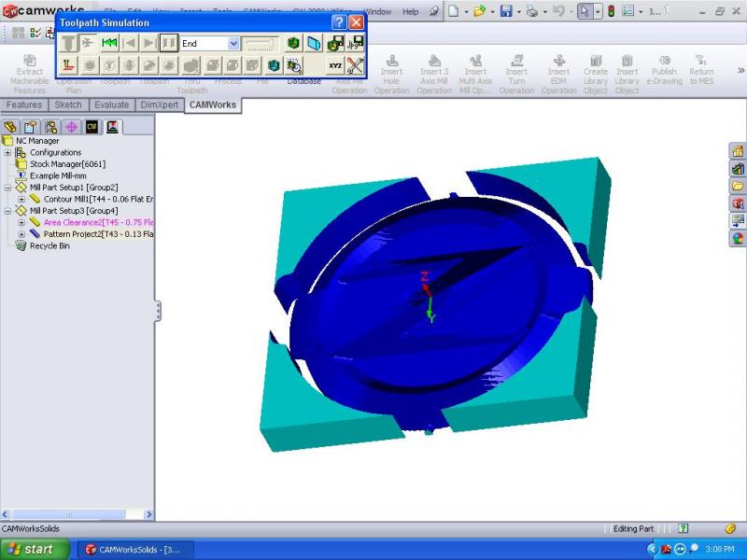This screenshot has height=560, width=747.
Task: Save simulation stock as solid icon
Action: click(x=335, y=43)
